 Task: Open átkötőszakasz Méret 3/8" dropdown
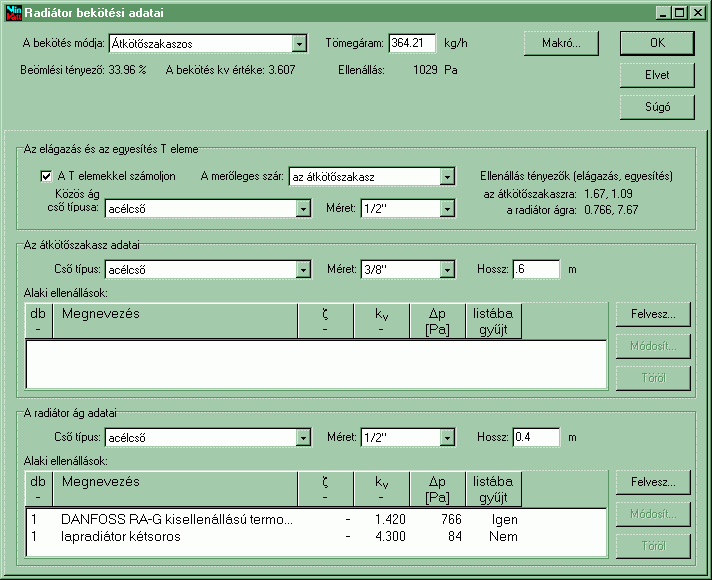click(x=447, y=270)
